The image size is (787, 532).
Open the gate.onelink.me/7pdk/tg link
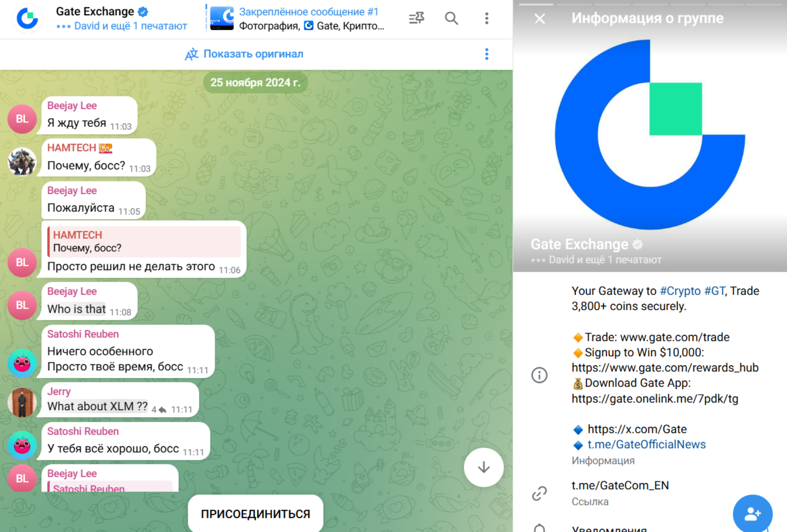655,399
